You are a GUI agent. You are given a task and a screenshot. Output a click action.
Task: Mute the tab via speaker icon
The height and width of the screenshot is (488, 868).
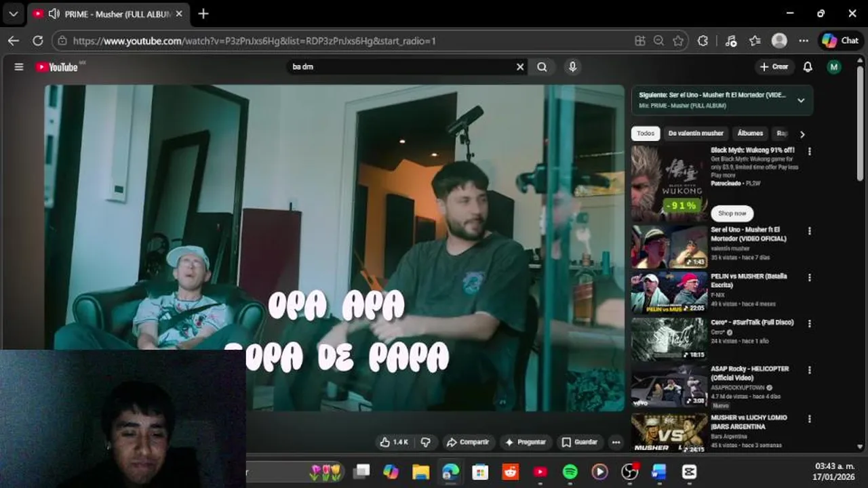[x=54, y=14]
